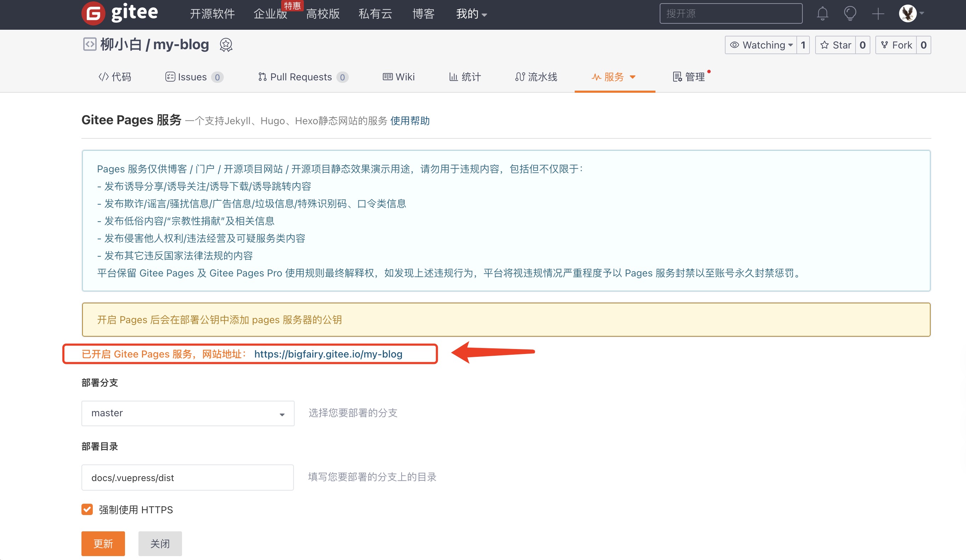Go to 高校版 in top navigation
966x560 pixels.
pos(323,14)
